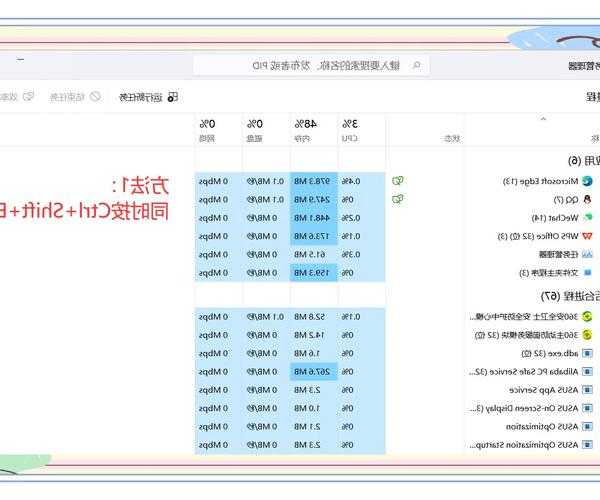
Task: Click the 网络 column header
Action: coord(206,130)
